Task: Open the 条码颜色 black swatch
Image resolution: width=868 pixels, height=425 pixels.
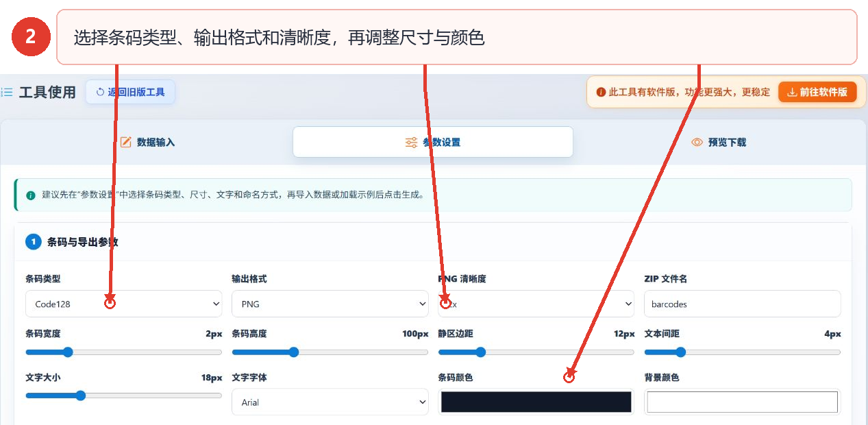Action: (x=536, y=402)
